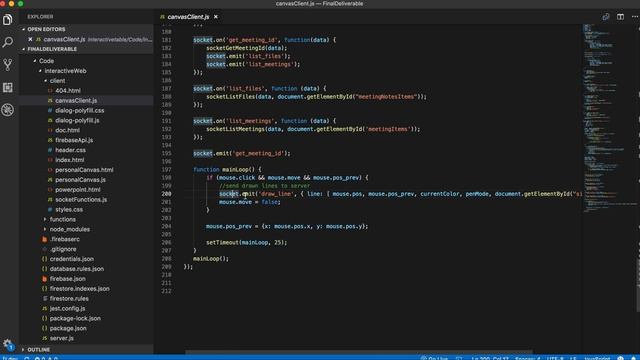
Task: Click the Open Changes icon in editor toolbar
Action: coord(606,17)
